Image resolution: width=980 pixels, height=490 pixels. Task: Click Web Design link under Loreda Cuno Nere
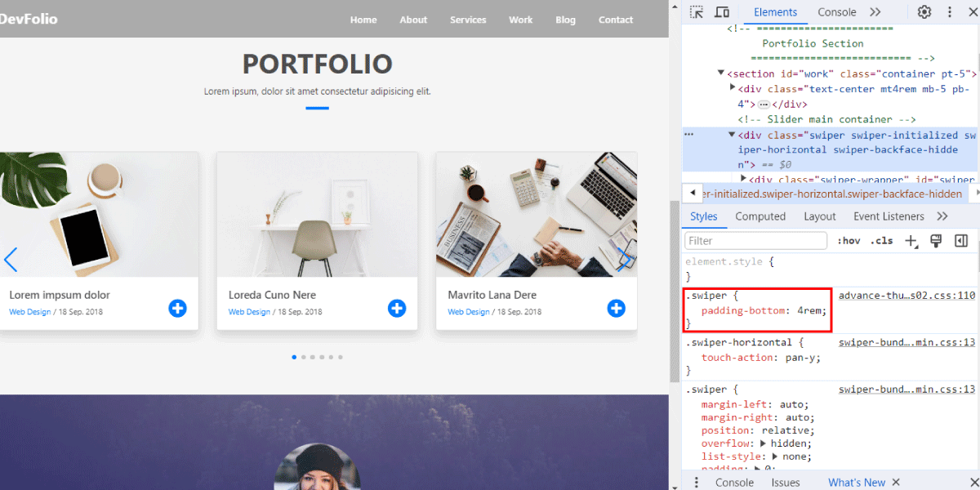pyautogui.click(x=249, y=312)
